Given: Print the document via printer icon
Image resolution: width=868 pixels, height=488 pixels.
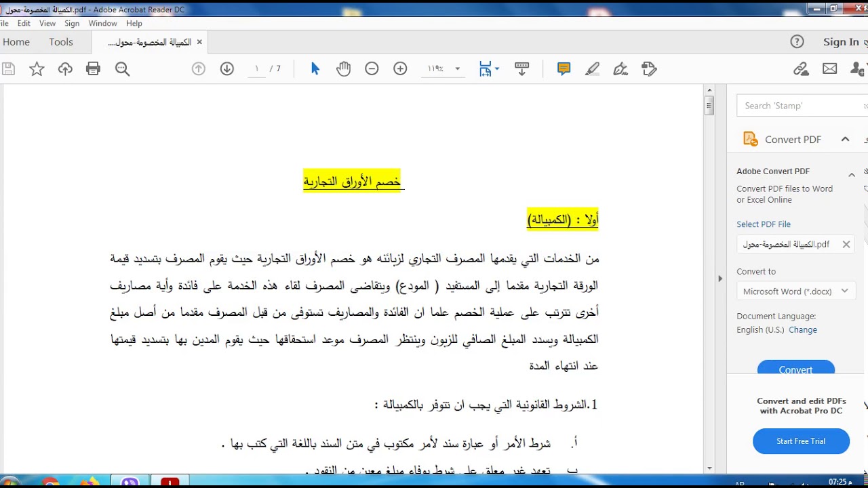Looking at the screenshot, I should click(x=94, y=68).
